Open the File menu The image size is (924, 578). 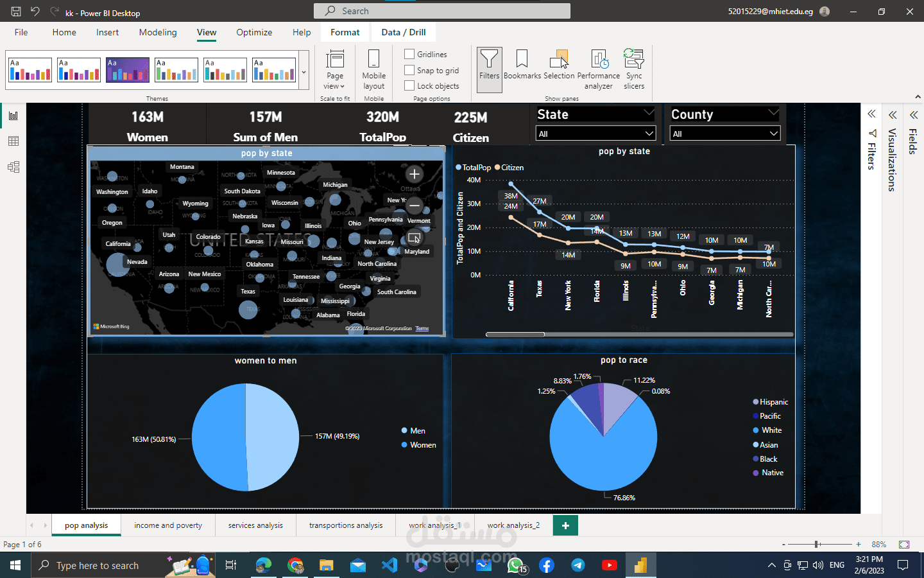(x=21, y=32)
